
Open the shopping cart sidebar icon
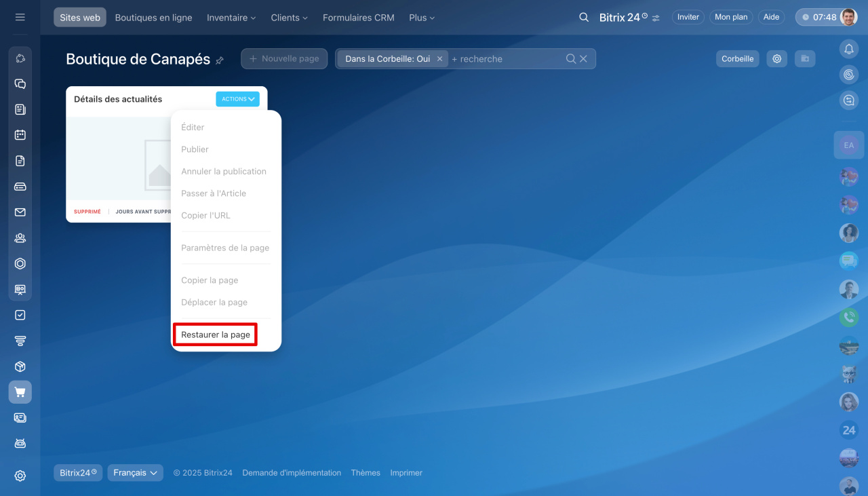[20, 392]
